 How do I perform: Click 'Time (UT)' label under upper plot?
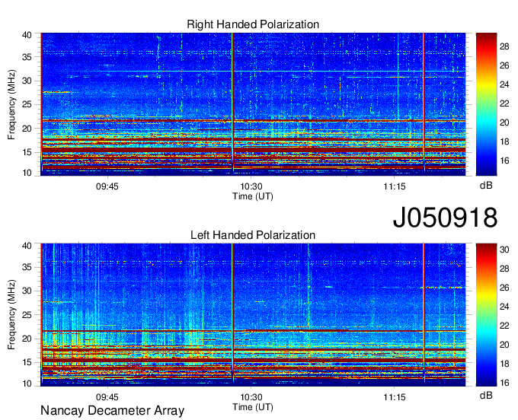pos(253,196)
